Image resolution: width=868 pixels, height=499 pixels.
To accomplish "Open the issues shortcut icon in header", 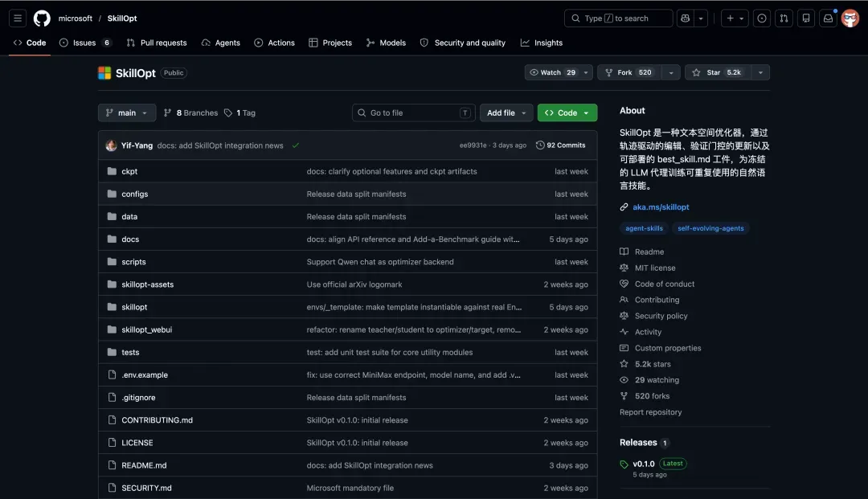I will click(762, 18).
